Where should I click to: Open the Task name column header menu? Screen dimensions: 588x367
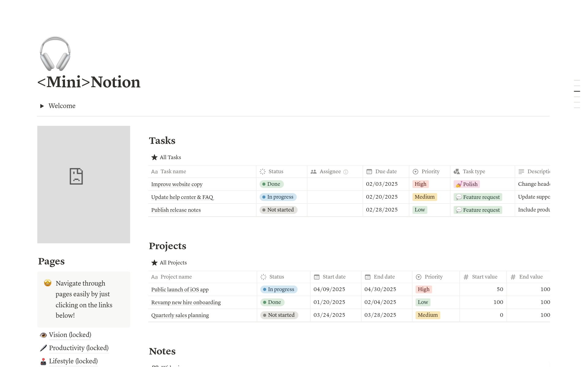(x=173, y=172)
